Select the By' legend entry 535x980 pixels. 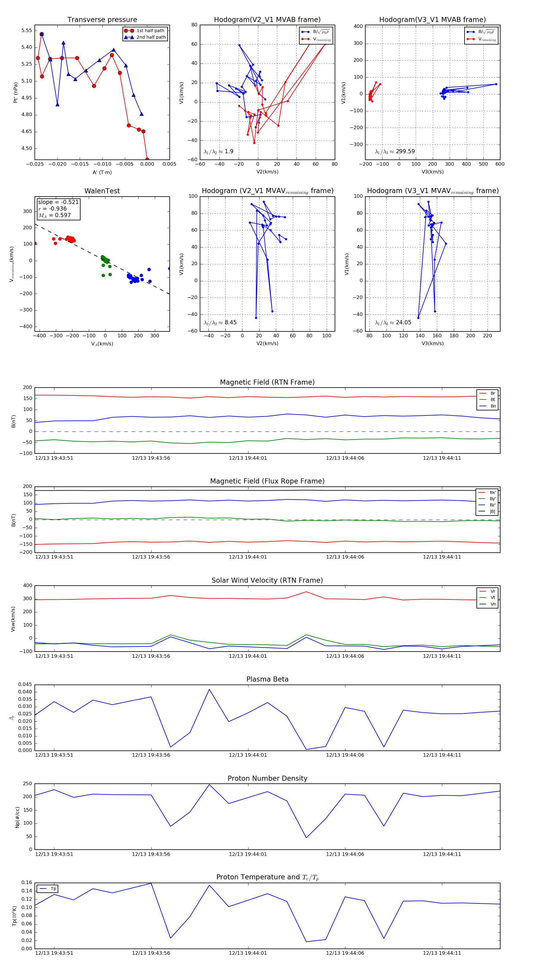point(487,499)
